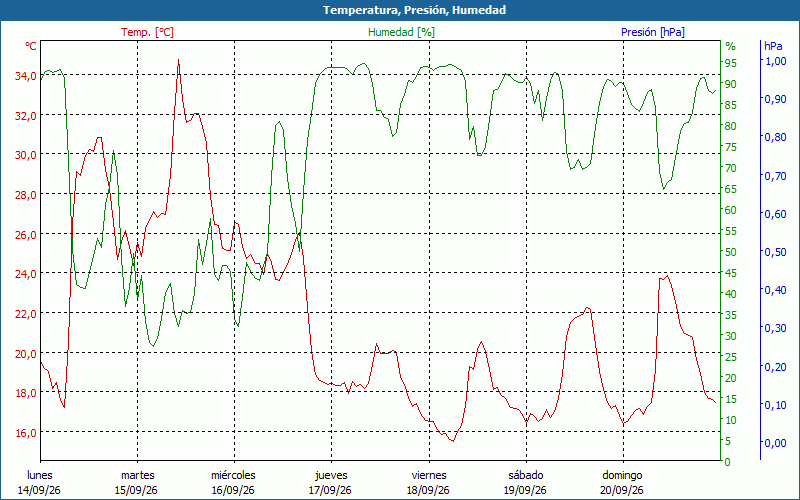Click the 'hPa' unit label on the pressure axis
The width and height of the screenshot is (800, 500).
(773, 46)
